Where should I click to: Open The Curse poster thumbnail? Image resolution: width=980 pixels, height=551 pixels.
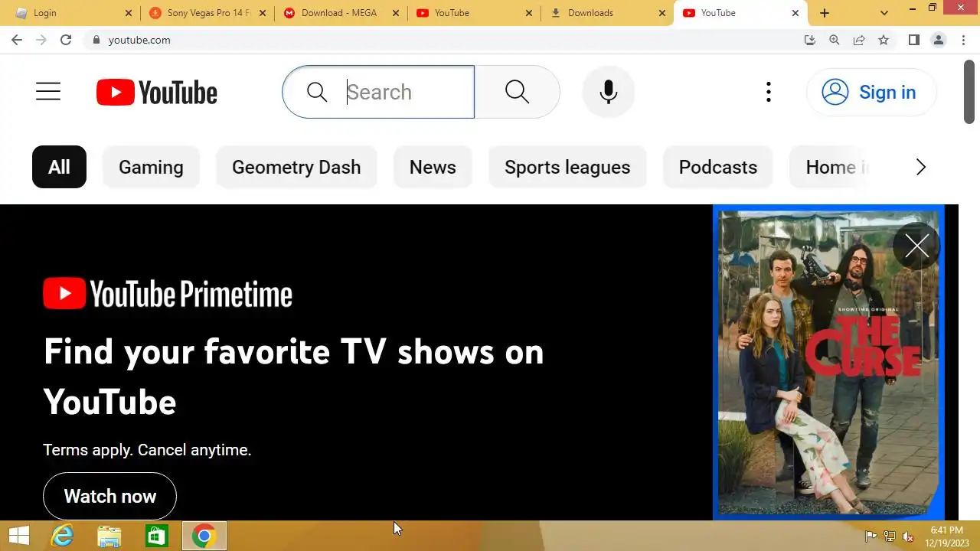(x=828, y=363)
